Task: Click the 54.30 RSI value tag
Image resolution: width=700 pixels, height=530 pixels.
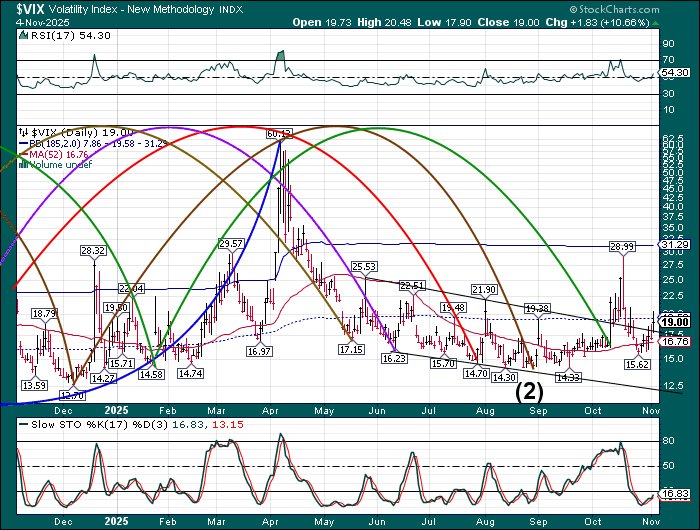Action: 676,73
